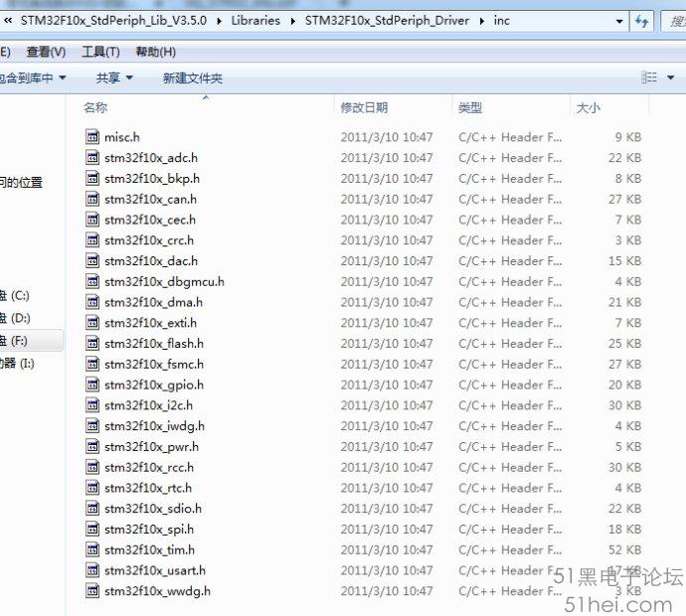
Task: Open the 工具(T) menu
Action: pos(100,52)
